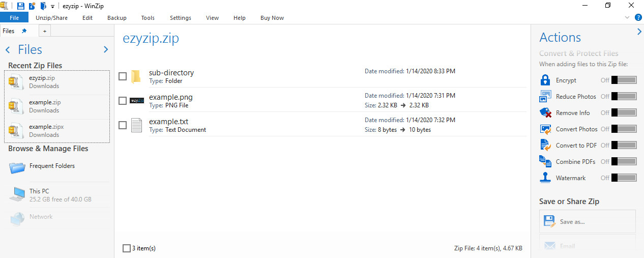Screen dimensions: 644x258
Task: Switch on the Watermark toggle
Action: tap(624, 178)
